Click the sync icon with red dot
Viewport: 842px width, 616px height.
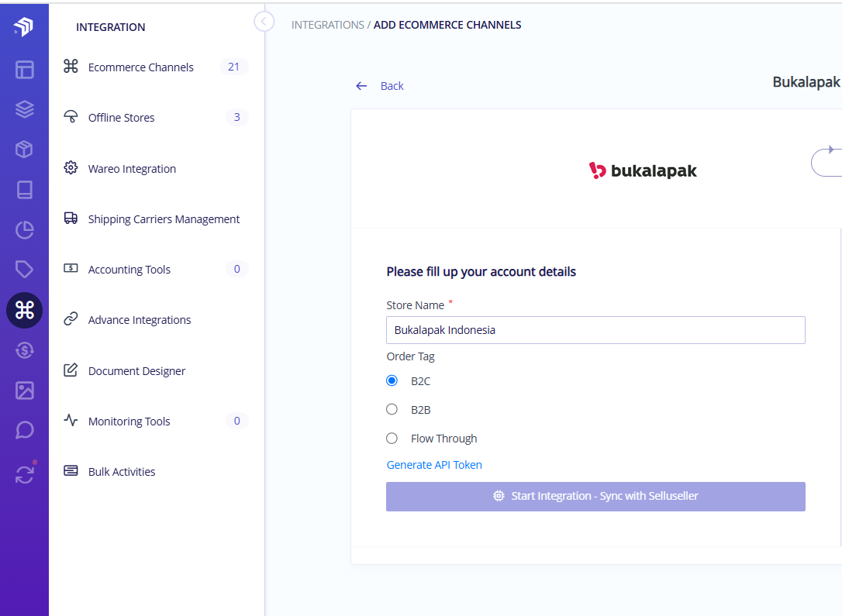25,473
